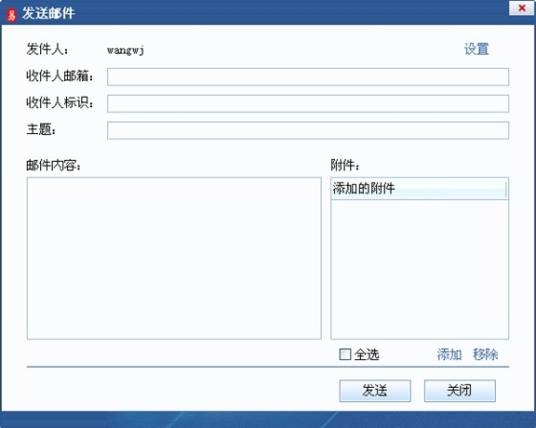
Task: Focus the 收件人标识 input field
Action: (308, 104)
